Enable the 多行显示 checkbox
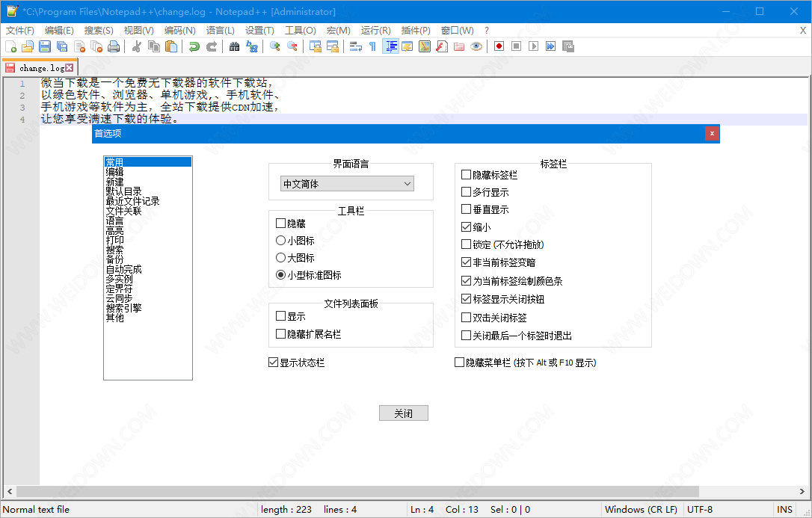This screenshot has width=812, height=518. pyautogui.click(x=466, y=192)
